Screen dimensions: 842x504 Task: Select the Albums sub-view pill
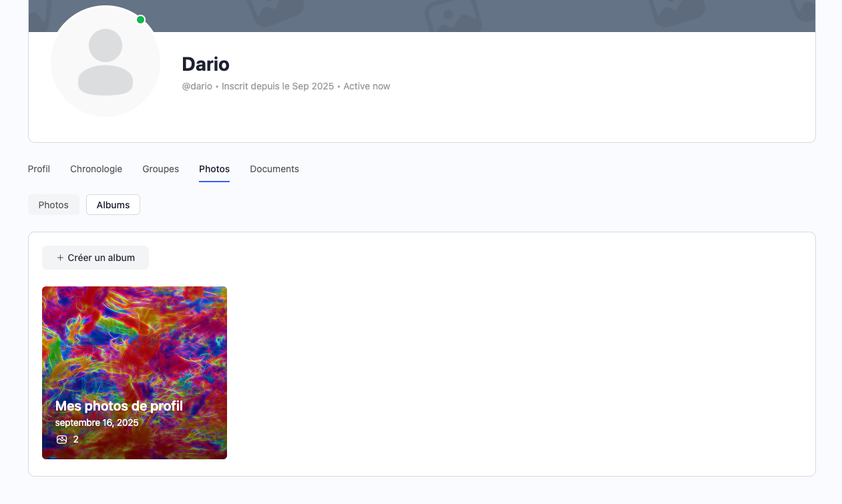click(x=113, y=205)
